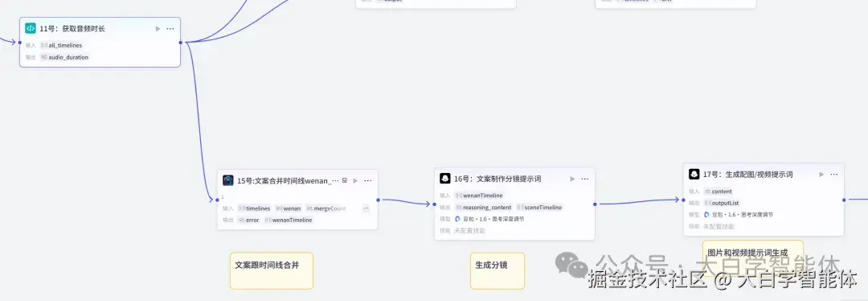Click the input port of node 16号

coord(434,204)
